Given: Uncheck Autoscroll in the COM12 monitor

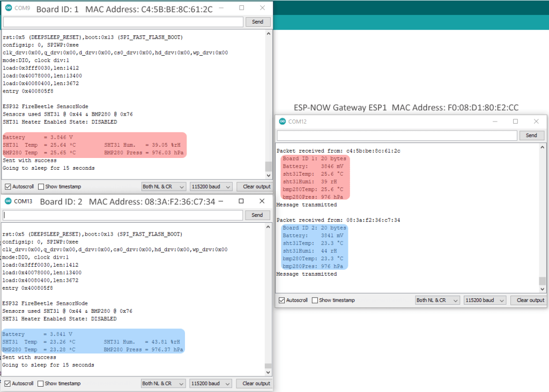Looking at the screenshot, I should tap(281, 300).
